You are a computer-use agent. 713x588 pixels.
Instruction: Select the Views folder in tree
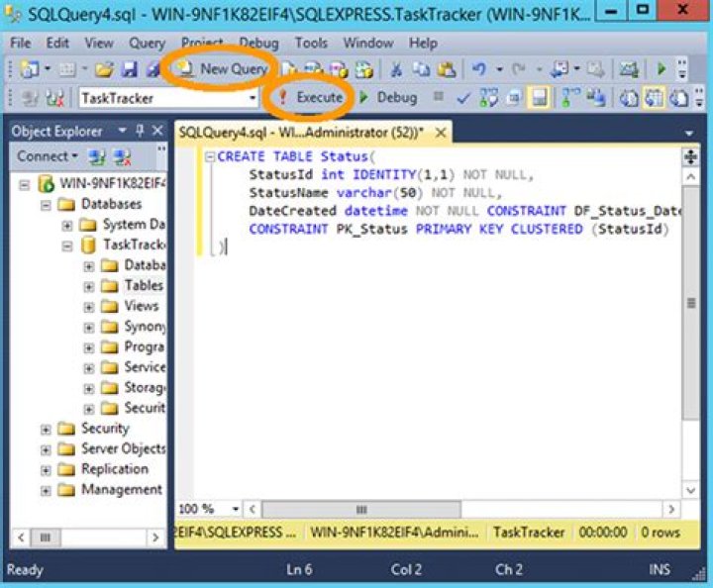coord(141,306)
